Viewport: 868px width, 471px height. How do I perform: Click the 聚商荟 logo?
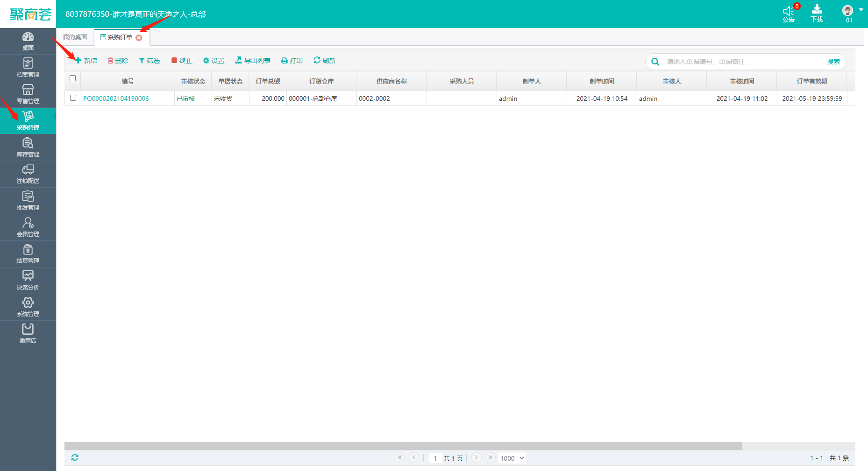pyautogui.click(x=31, y=14)
